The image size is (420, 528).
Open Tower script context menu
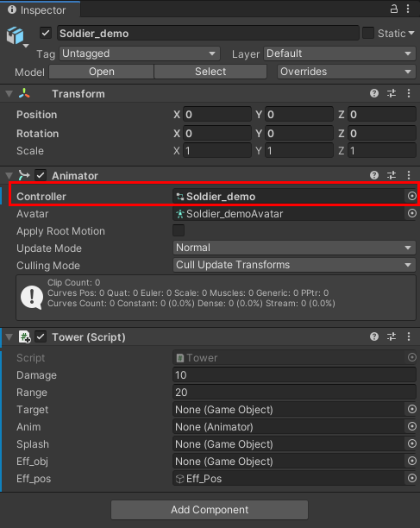tap(409, 336)
